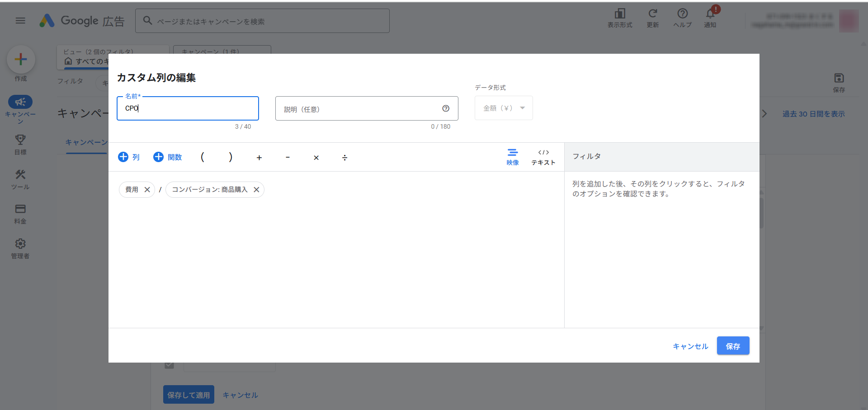Insert the minus operator
Image resolution: width=868 pixels, height=410 pixels.
pyautogui.click(x=288, y=157)
